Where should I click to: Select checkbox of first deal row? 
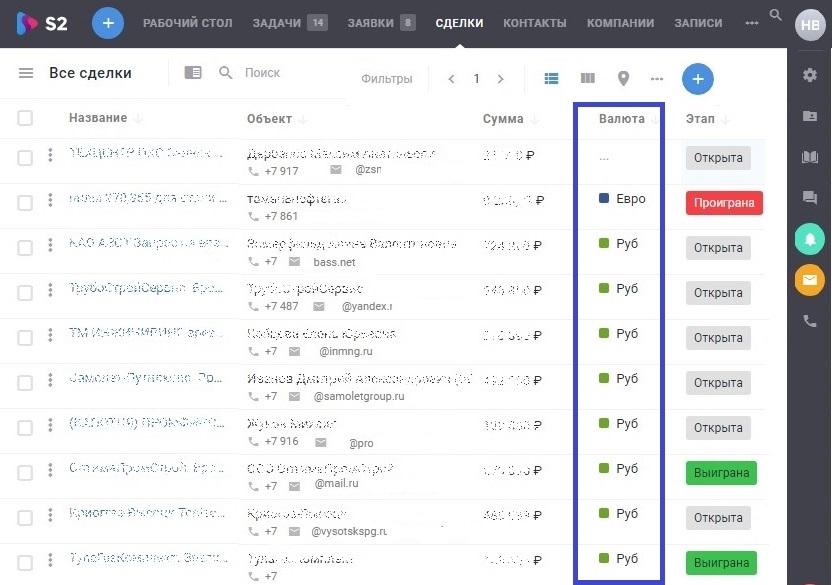click(x=25, y=157)
